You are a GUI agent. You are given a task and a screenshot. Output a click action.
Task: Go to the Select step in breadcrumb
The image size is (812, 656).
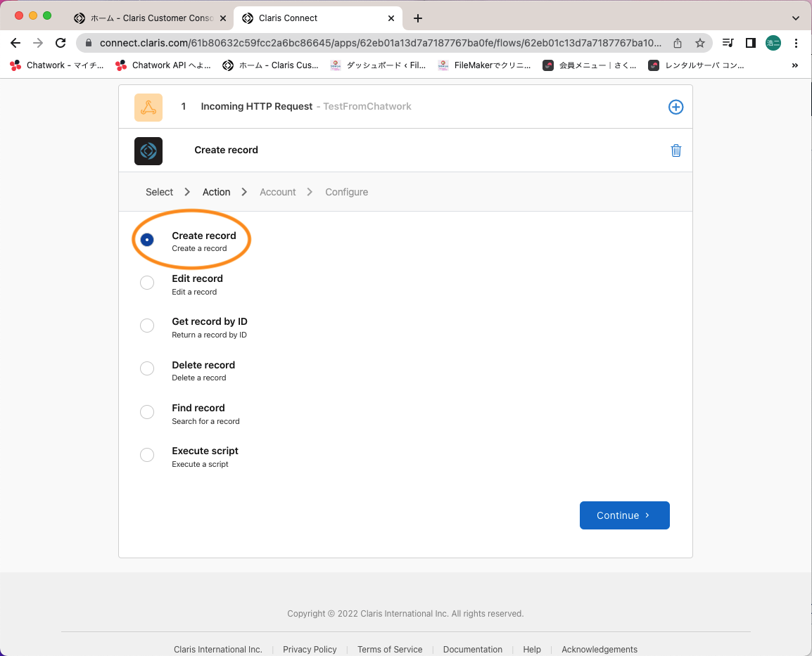160,192
